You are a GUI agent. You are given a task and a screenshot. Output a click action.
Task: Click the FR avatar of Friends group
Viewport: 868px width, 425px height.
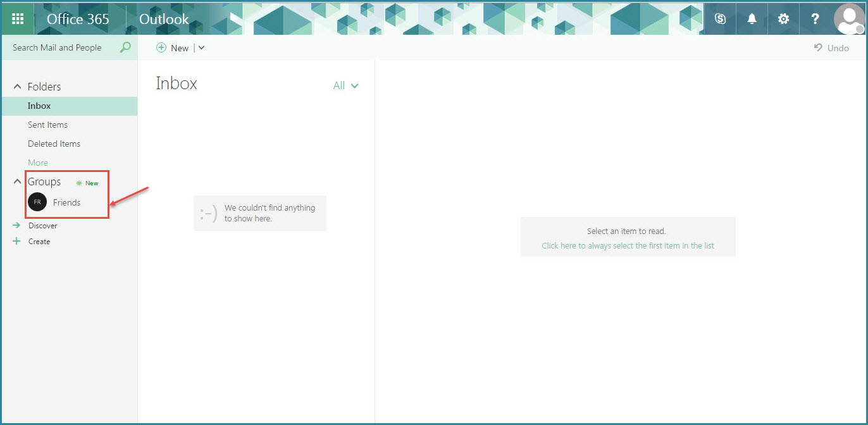click(x=37, y=202)
